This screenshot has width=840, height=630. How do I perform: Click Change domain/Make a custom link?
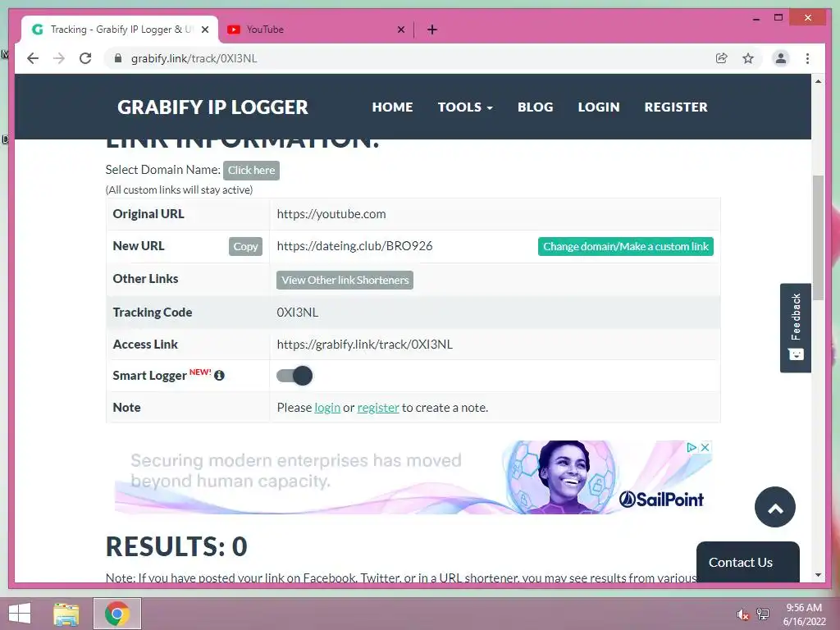625,246
